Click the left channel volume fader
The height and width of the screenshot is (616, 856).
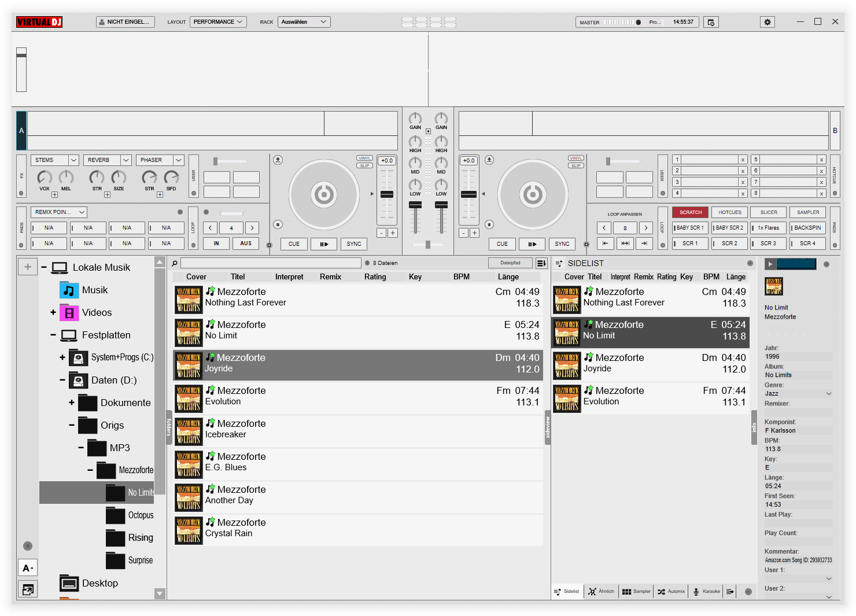coord(415,205)
